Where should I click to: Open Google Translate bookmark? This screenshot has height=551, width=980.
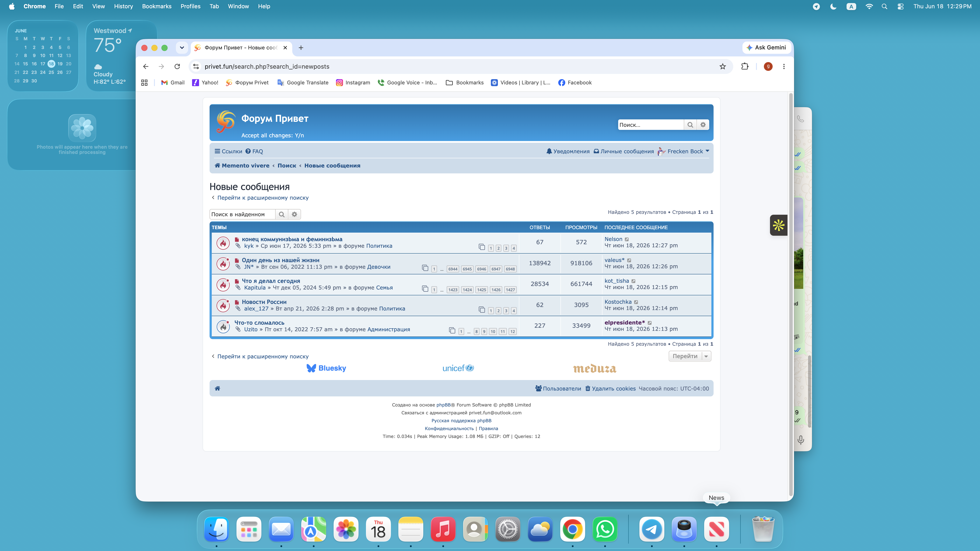303,82
